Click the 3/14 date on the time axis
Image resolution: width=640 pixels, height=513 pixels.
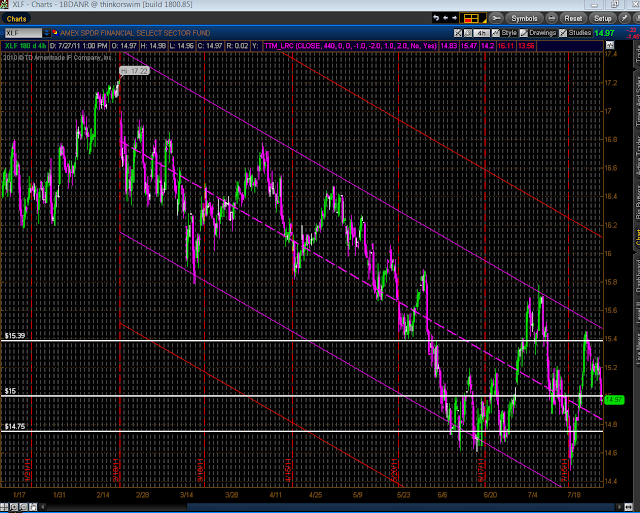click(186, 495)
